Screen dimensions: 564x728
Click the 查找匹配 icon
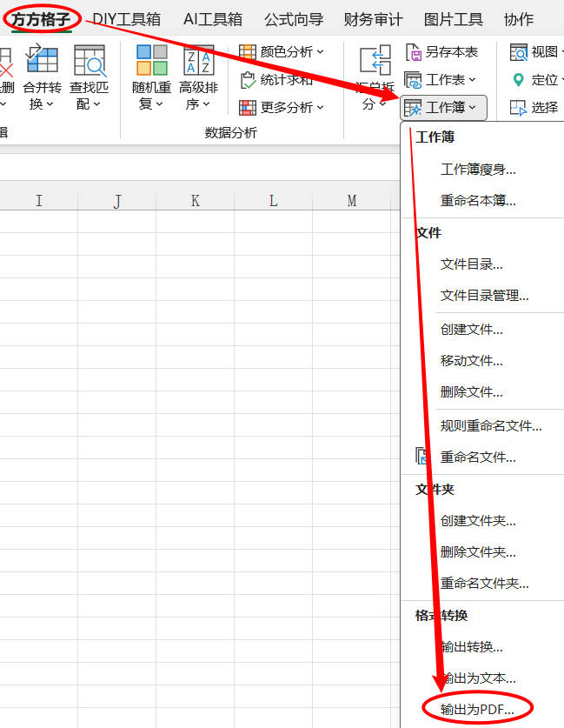click(89, 61)
